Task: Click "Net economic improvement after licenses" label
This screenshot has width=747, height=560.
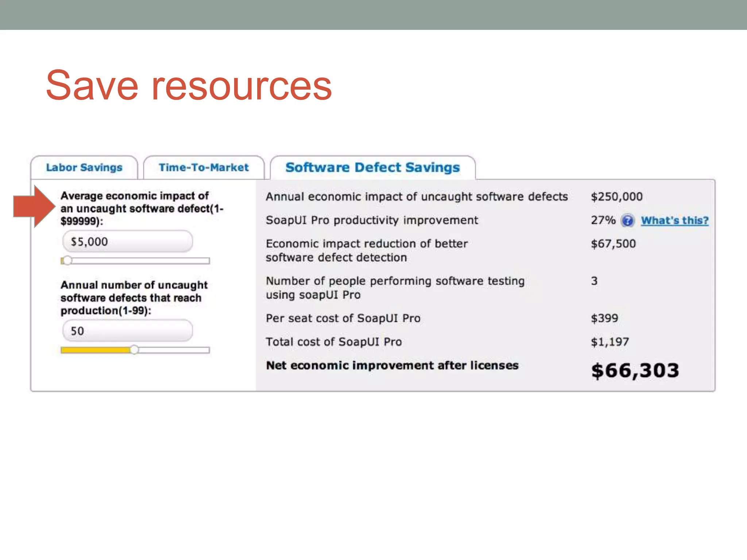Action: click(392, 365)
